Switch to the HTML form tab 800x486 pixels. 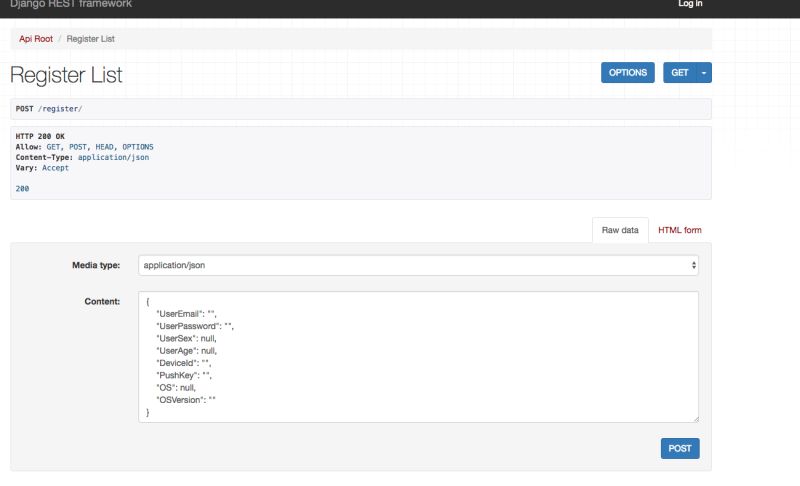point(680,230)
